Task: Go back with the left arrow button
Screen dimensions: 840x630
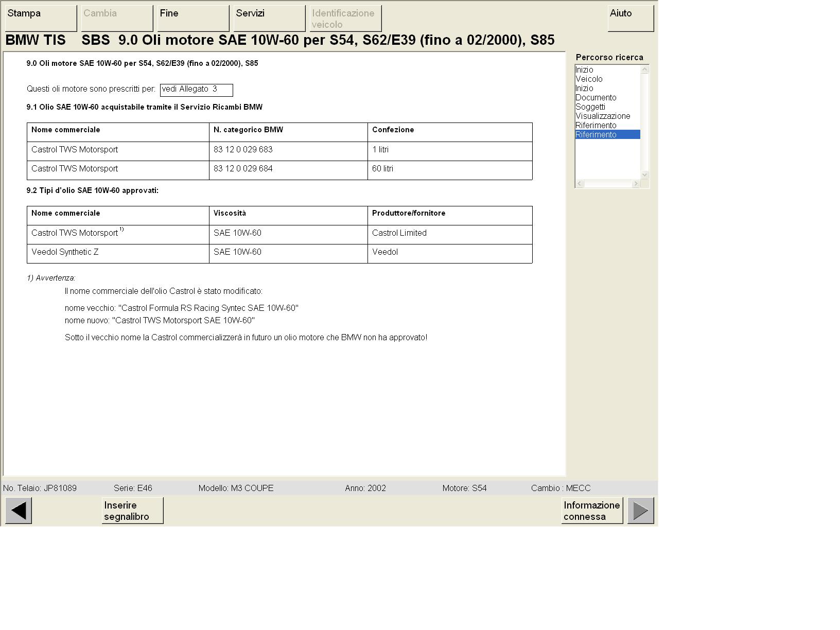Action: (19, 511)
